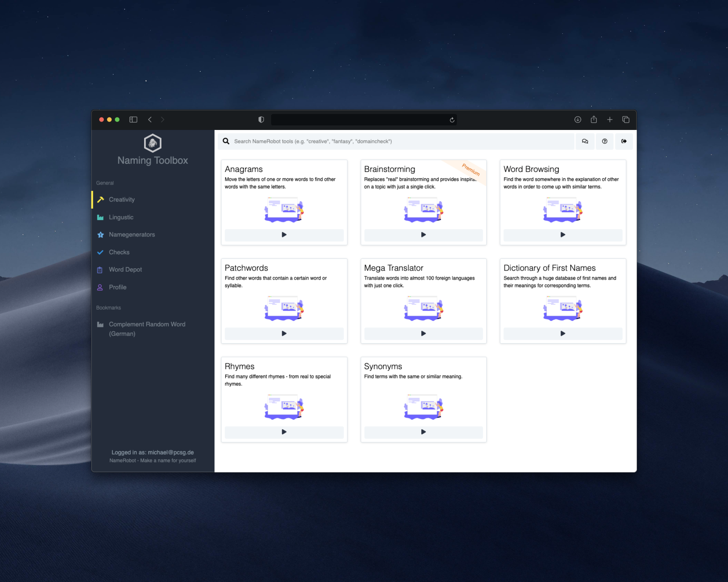Go to Namegenerators section

click(x=132, y=235)
